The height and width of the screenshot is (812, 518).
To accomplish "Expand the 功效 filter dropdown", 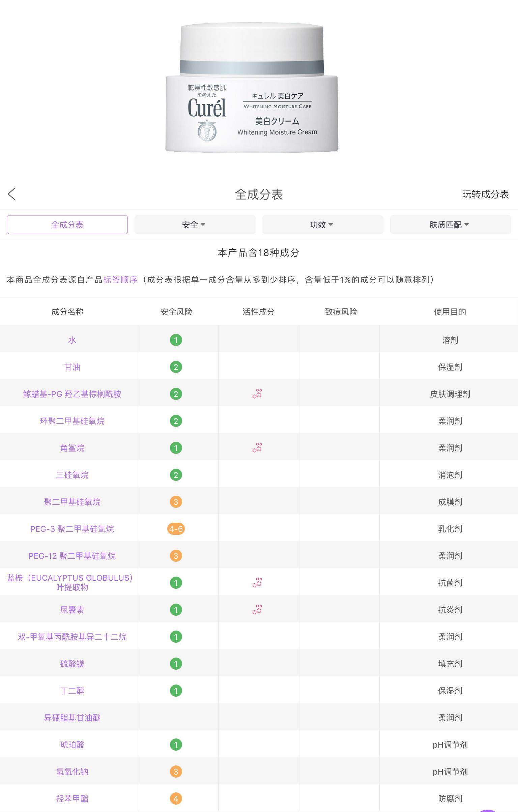I will (x=323, y=225).
